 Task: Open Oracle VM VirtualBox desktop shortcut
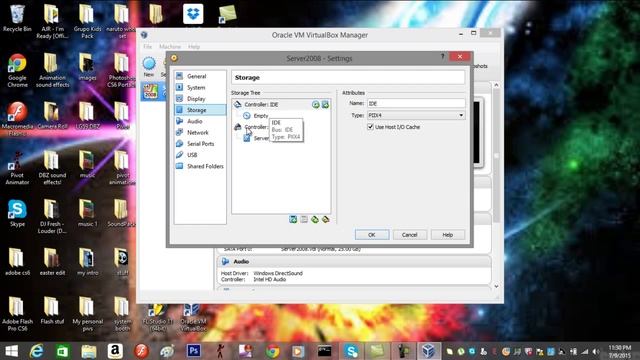point(193,318)
